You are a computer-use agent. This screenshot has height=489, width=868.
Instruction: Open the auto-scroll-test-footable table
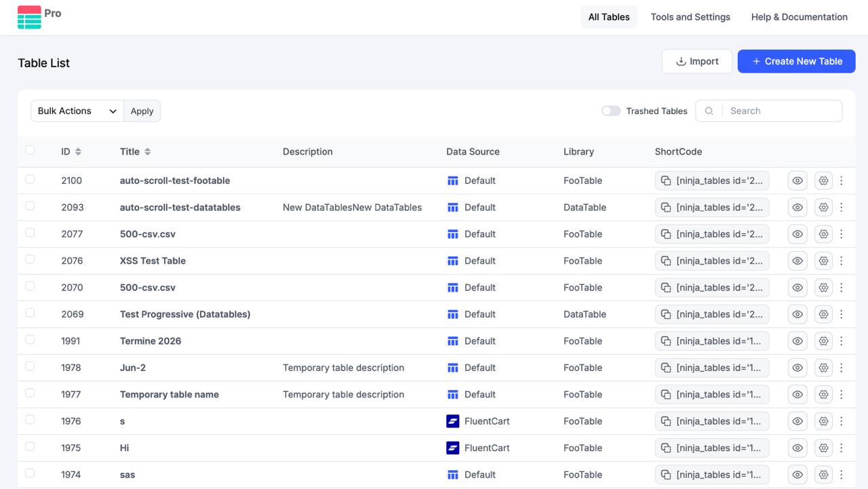pyautogui.click(x=175, y=180)
